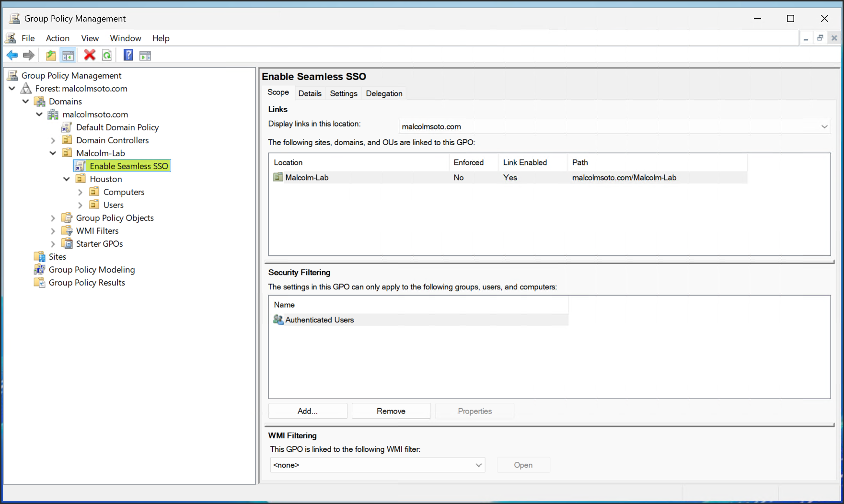844x504 pixels.
Task: Toggle Show/Hide Console Tree icon
Action: point(68,56)
